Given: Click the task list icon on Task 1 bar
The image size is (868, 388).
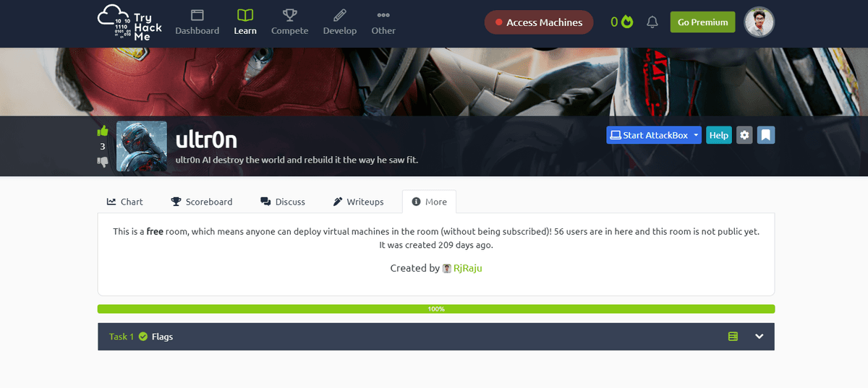Looking at the screenshot, I should [733, 337].
